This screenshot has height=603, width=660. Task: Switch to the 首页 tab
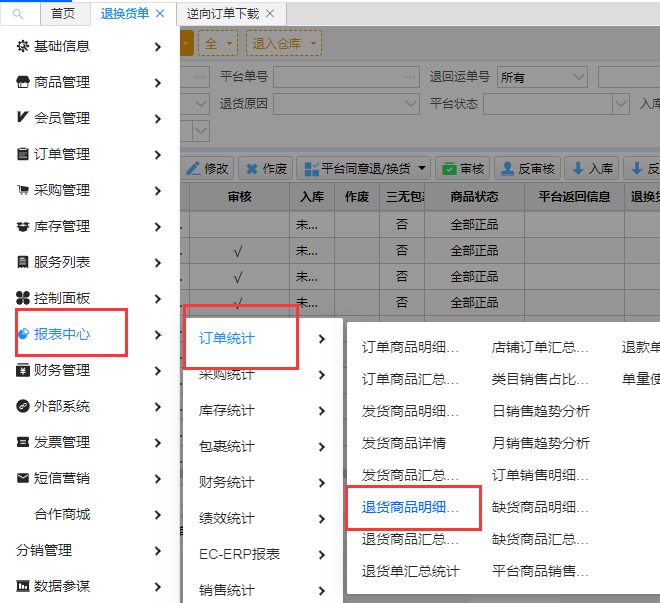click(x=63, y=14)
